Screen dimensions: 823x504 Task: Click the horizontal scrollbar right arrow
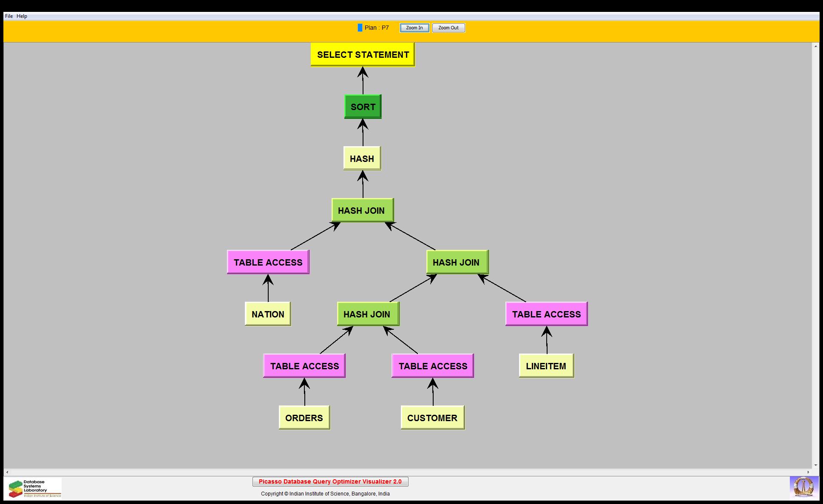pyautogui.click(x=809, y=472)
